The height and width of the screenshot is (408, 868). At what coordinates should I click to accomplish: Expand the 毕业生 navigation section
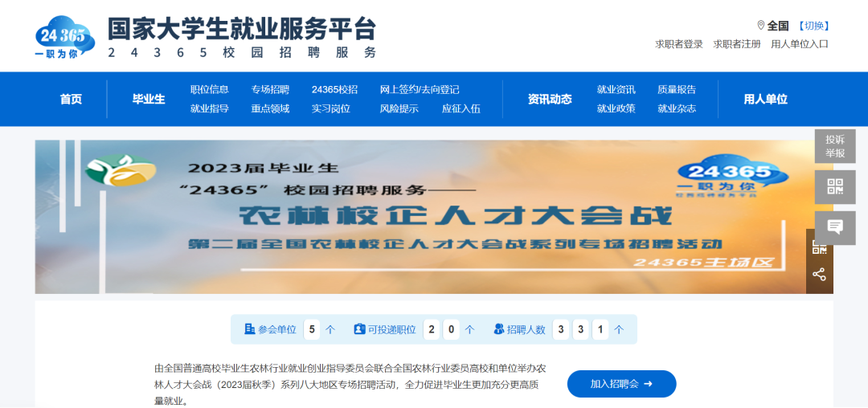pyautogui.click(x=149, y=100)
